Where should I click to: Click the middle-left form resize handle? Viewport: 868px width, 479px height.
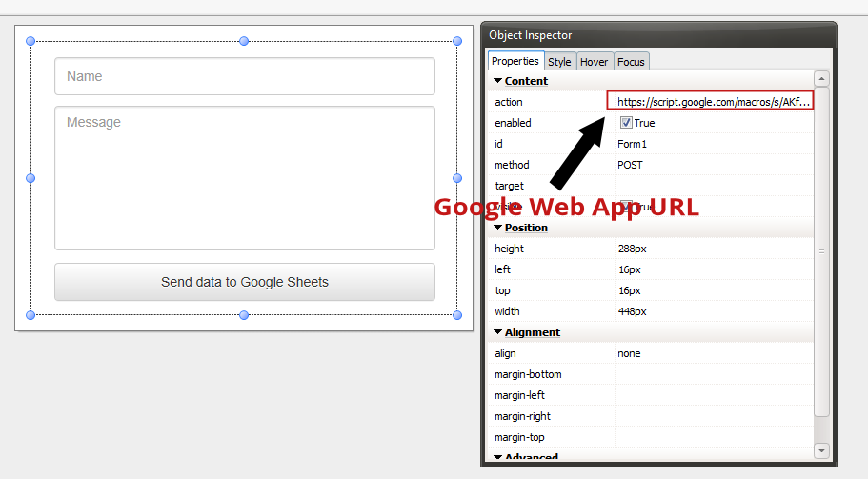pos(30,178)
